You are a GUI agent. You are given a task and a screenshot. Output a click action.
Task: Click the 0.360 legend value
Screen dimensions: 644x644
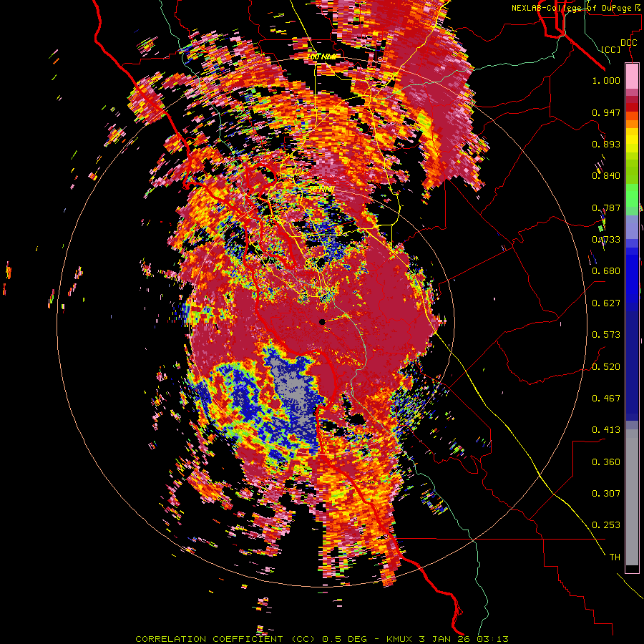[x=606, y=462]
